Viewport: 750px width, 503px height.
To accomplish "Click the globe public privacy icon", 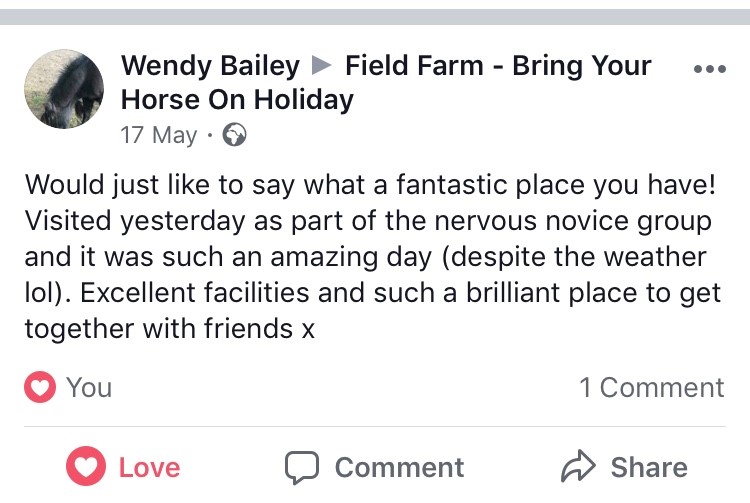I will pos(234,135).
